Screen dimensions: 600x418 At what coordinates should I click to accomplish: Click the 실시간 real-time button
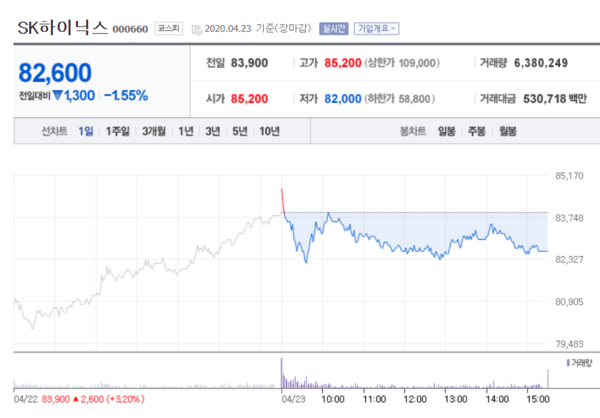[334, 29]
